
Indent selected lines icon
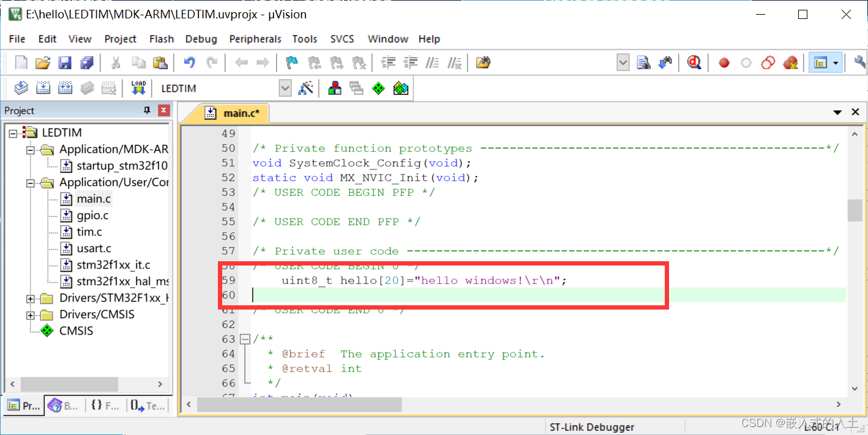click(x=388, y=62)
